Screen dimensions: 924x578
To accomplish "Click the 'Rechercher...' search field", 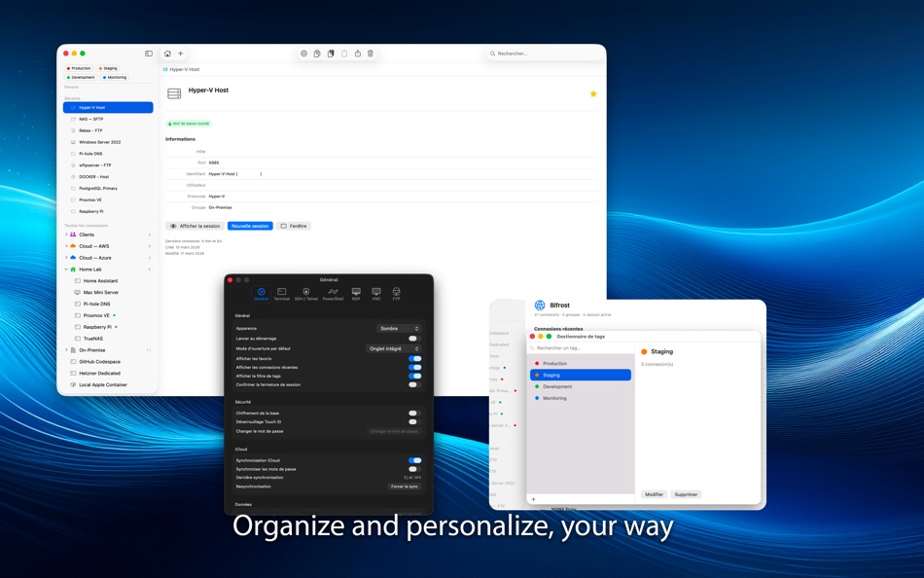I will 546,54.
